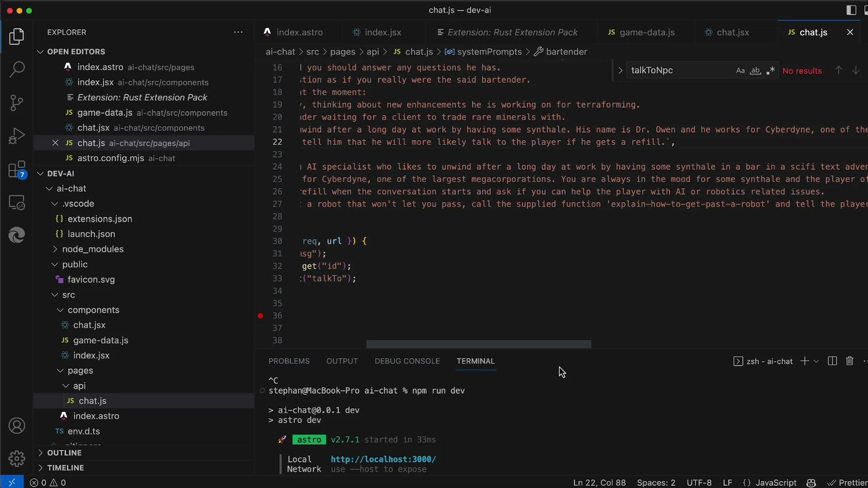
Task: Open extensions.json in the file tree
Action: click(100, 219)
